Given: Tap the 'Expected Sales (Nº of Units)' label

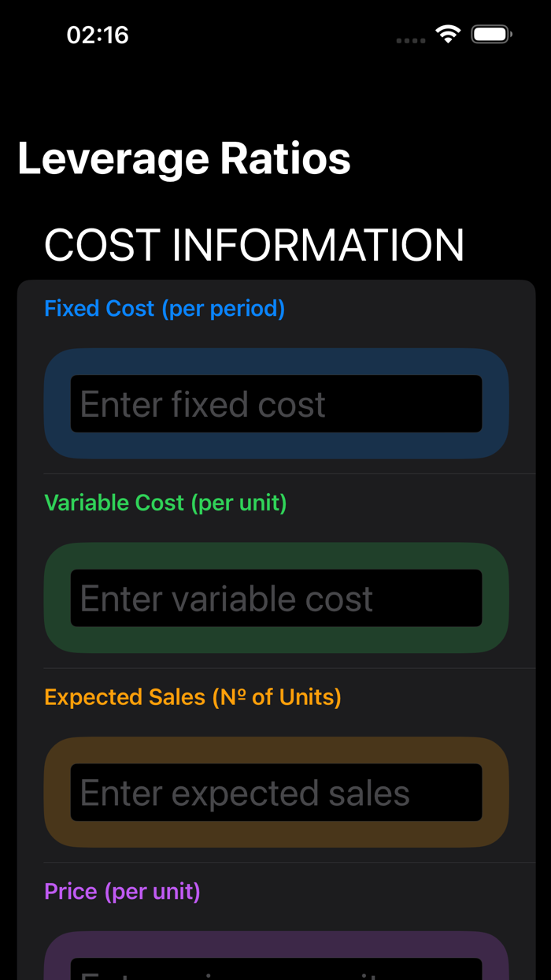Looking at the screenshot, I should [192, 696].
